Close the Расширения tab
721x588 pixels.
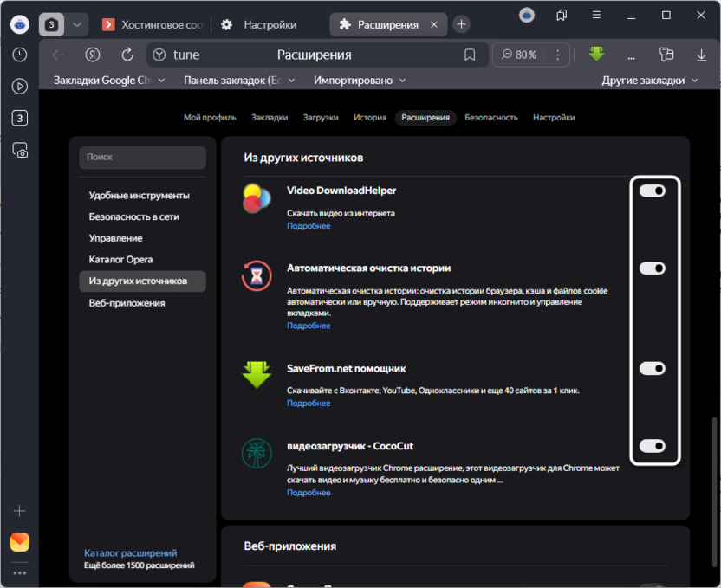[x=433, y=24]
